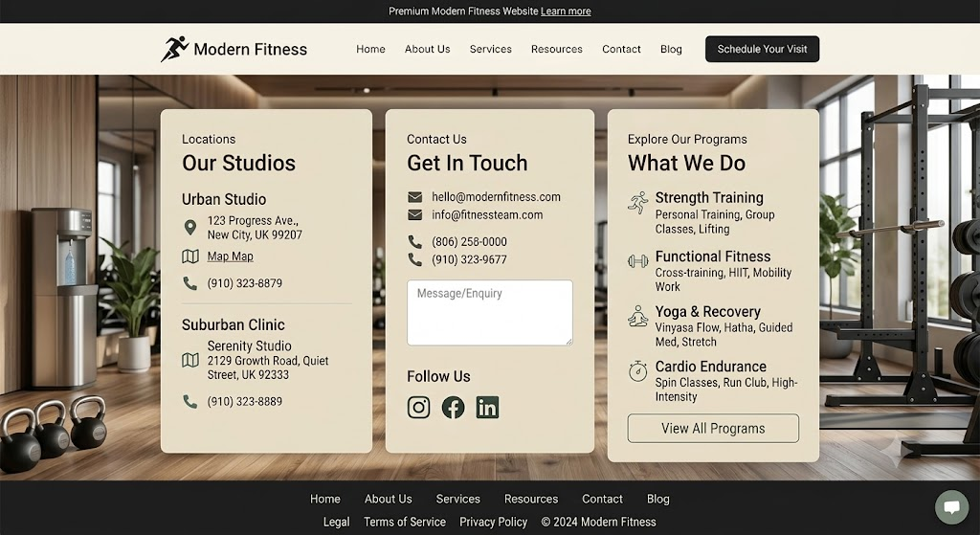Open the Instagram social icon
This screenshot has height=535, width=980.
click(x=419, y=408)
